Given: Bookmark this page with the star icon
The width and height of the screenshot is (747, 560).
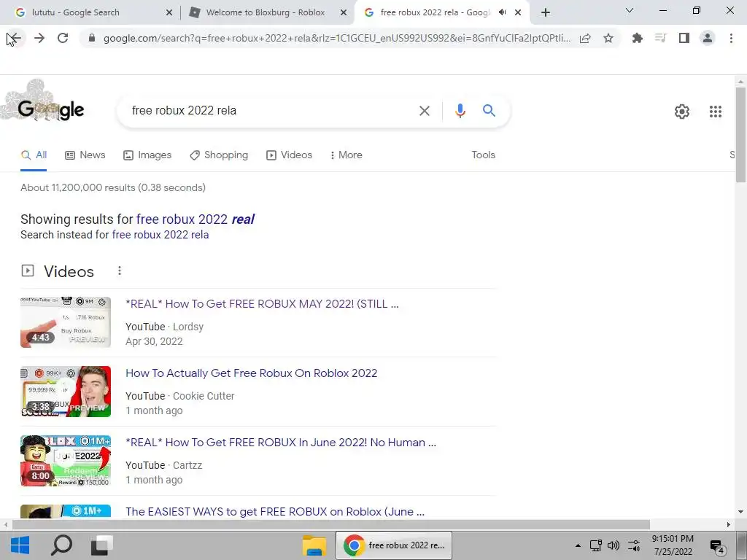Looking at the screenshot, I should coord(608,38).
